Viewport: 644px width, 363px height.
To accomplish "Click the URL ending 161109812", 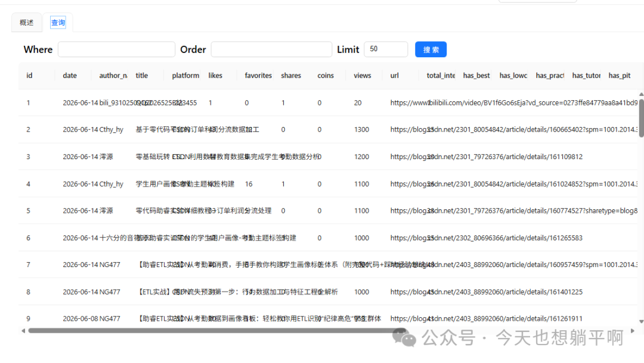I will coord(487,157).
